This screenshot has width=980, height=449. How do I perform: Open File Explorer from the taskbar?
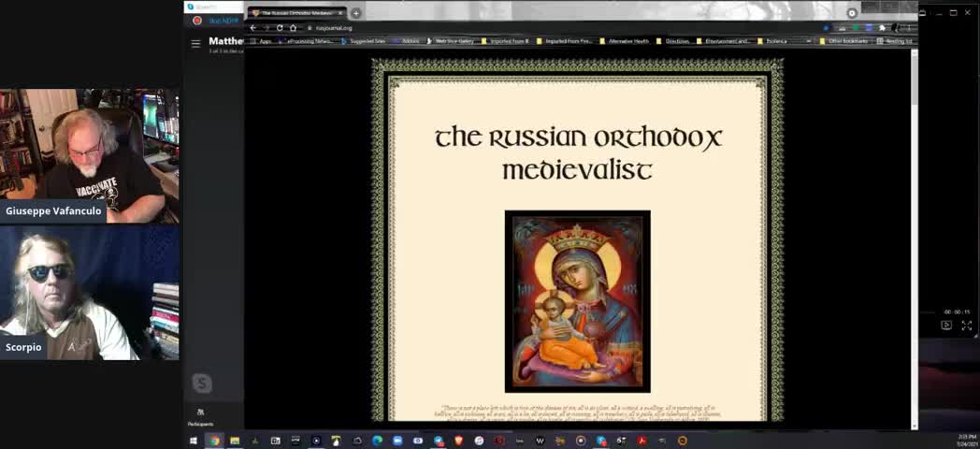[x=235, y=441]
